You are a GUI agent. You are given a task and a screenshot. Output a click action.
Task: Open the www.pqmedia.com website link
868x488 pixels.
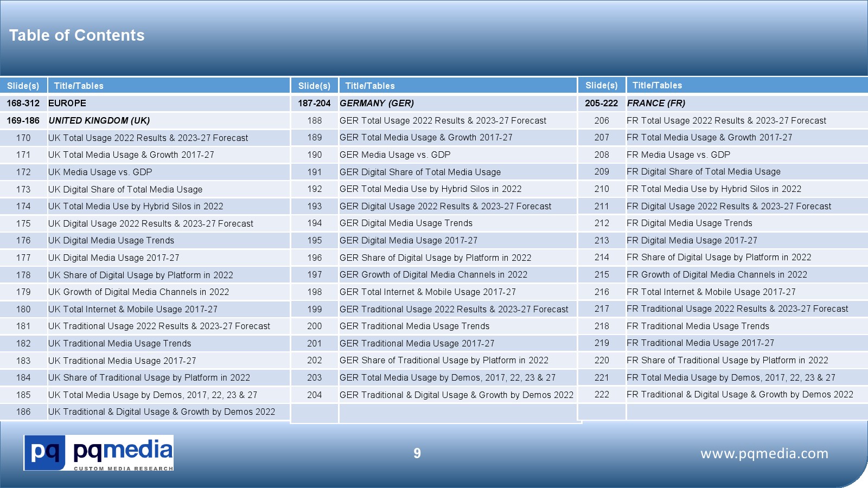pos(764,453)
